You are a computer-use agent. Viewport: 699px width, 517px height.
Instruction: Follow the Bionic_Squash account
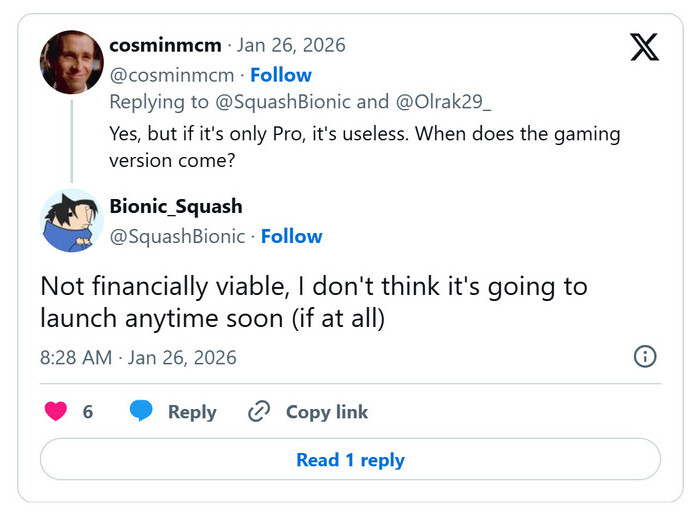tap(291, 236)
